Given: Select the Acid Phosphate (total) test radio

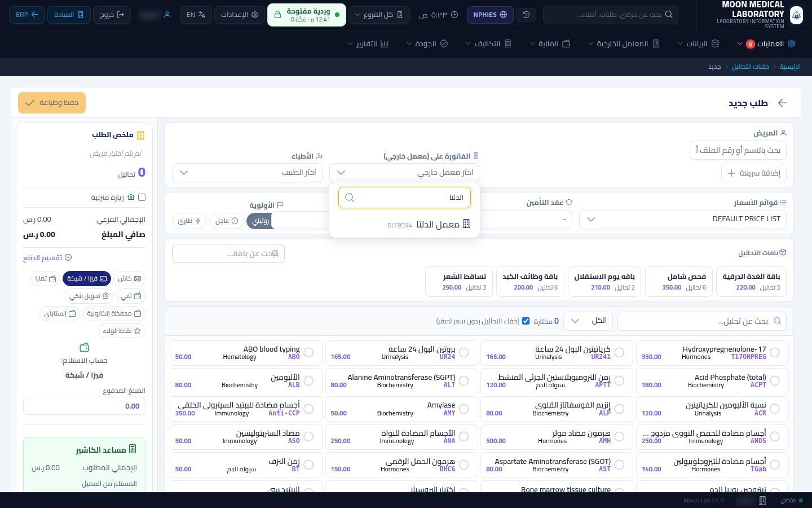Looking at the screenshot, I should click(775, 380).
